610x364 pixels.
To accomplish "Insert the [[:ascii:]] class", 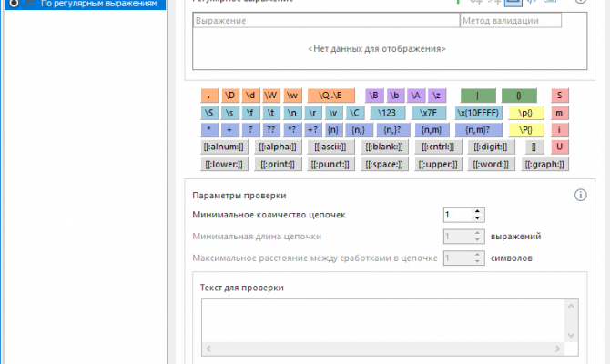I will coord(330,147).
